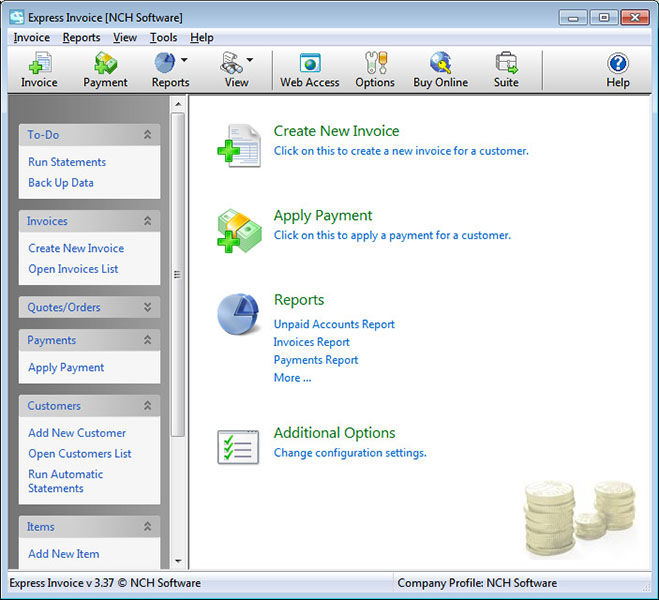The width and height of the screenshot is (659, 600).
Task: Click the sidebar scrollbar down arrow
Action: pyautogui.click(x=178, y=562)
